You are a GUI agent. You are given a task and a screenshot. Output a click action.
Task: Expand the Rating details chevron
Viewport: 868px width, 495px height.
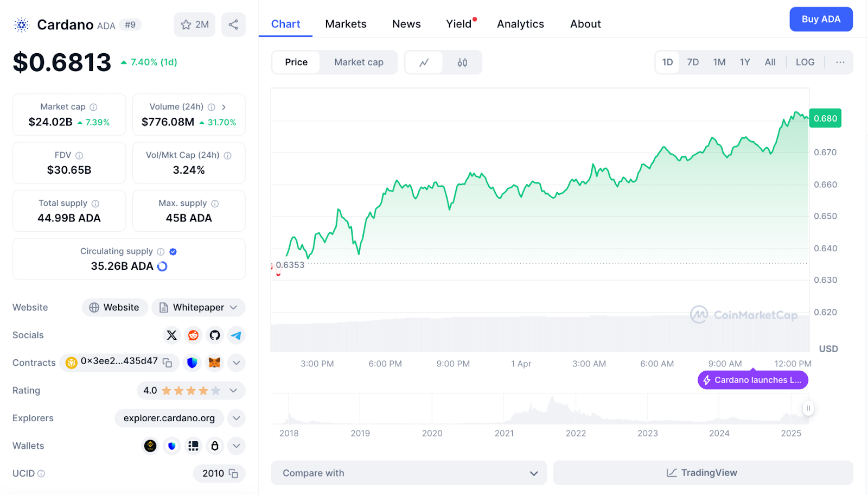point(234,391)
